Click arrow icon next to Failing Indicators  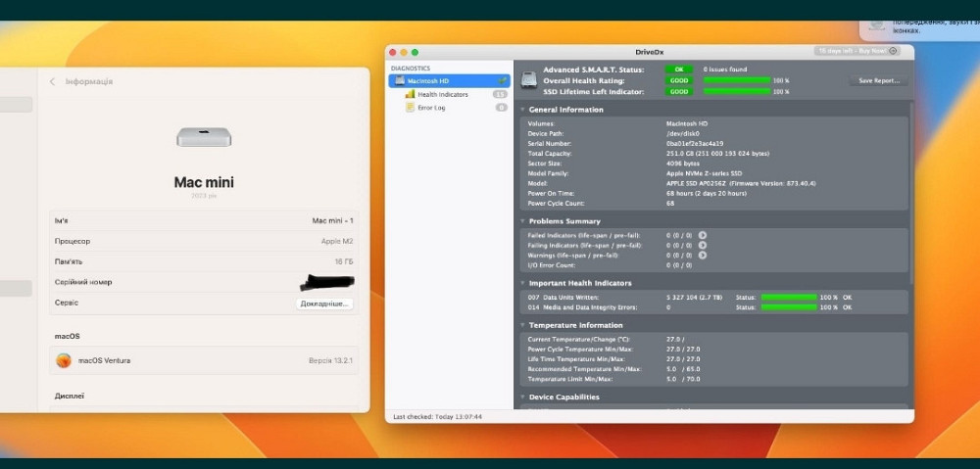[x=703, y=246]
